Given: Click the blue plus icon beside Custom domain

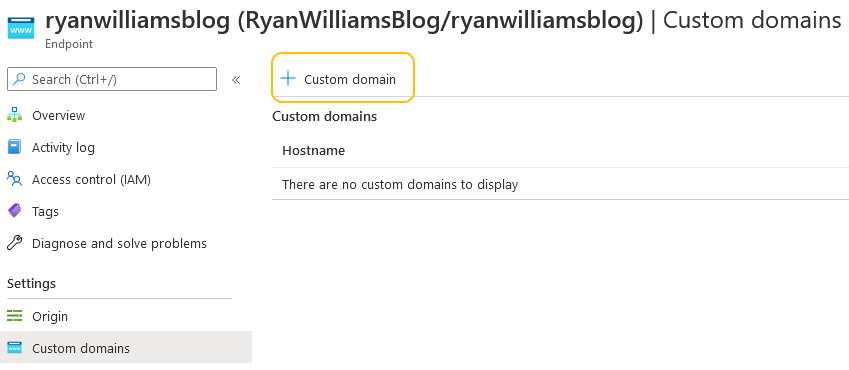Looking at the screenshot, I should pyautogui.click(x=288, y=79).
